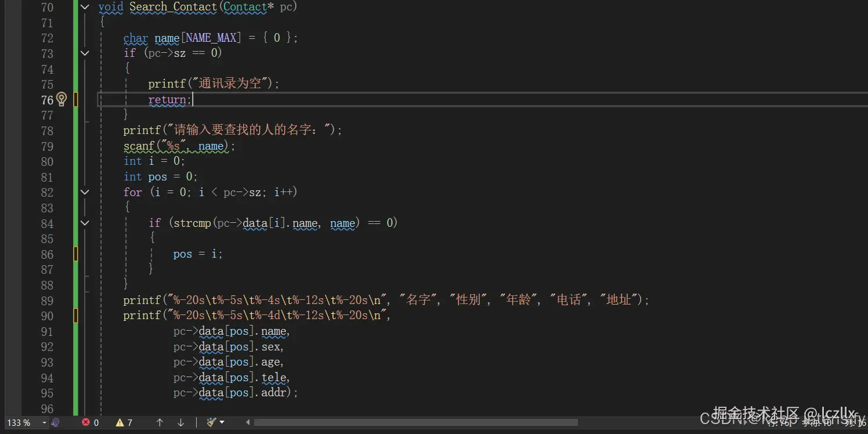Click the horizontal scrollbar thumb
868x434 pixels.
pos(415,422)
